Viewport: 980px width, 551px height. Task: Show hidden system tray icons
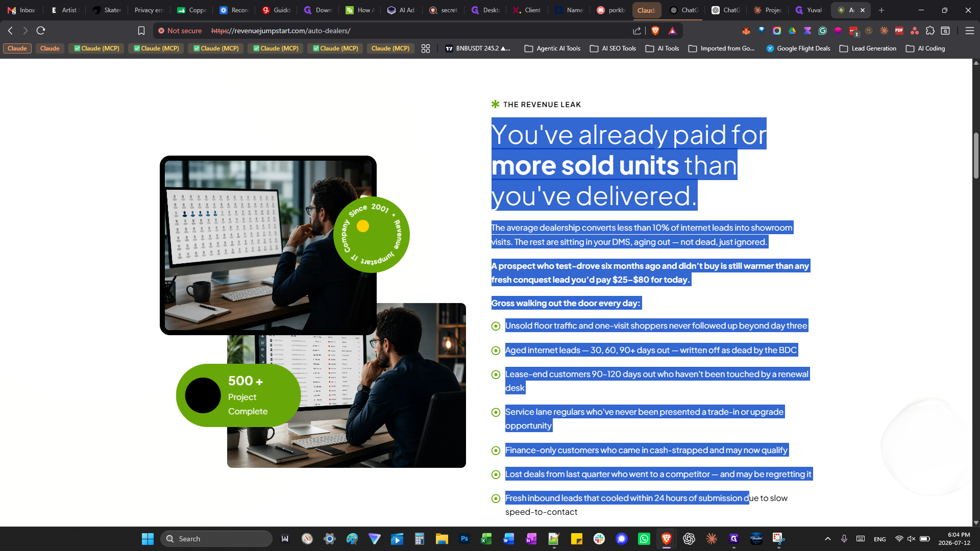pyautogui.click(x=828, y=539)
